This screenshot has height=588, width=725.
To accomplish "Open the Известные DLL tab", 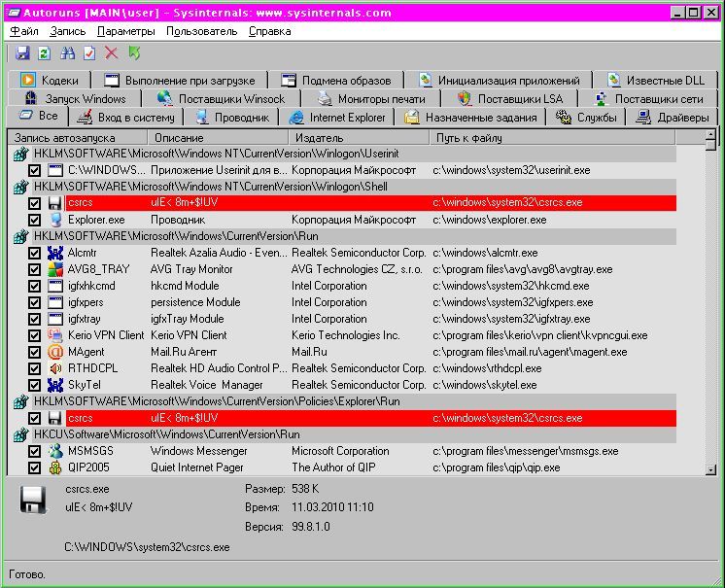I will 656,81.
